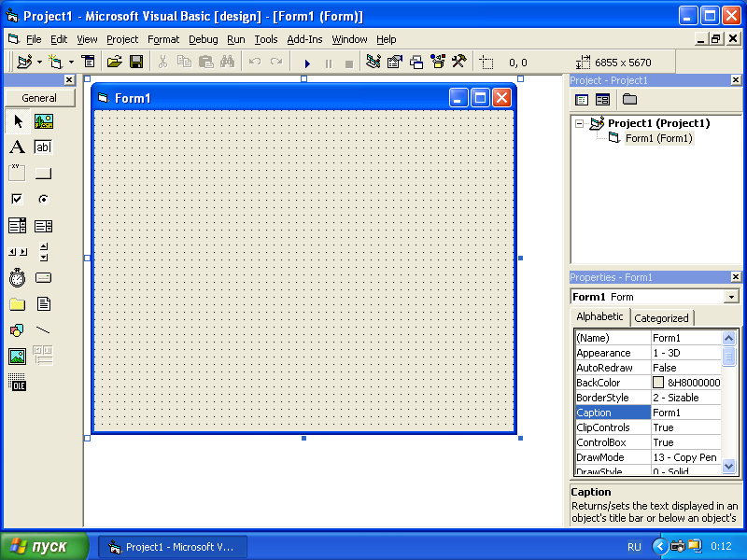The width and height of the screenshot is (747, 560).
Task: Select the Frame control tool
Action: pos(18,174)
